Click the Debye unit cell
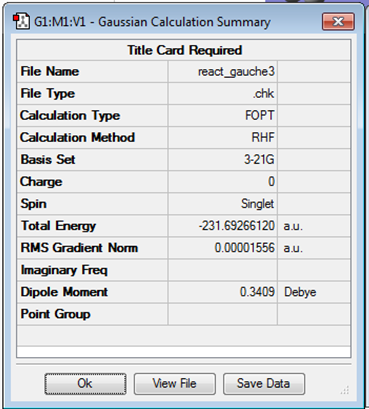 click(314, 292)
